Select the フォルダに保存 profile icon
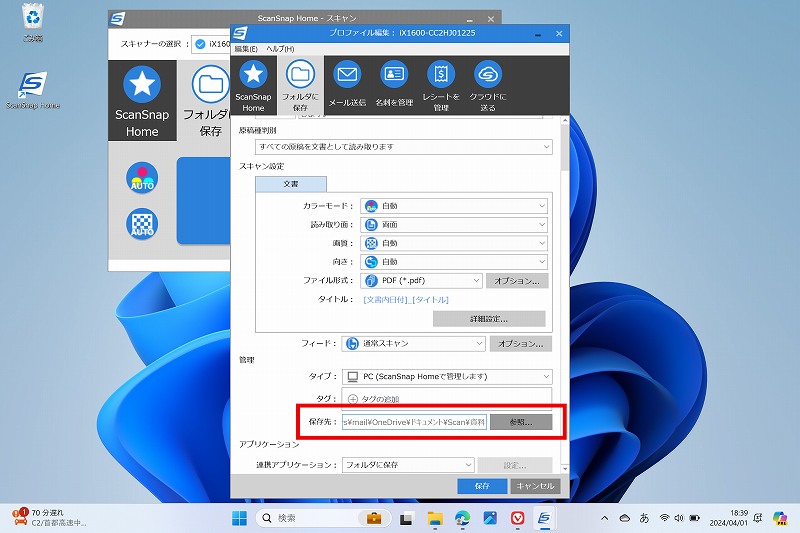Viewport: 800px width, 533px height. coord(300,85)
